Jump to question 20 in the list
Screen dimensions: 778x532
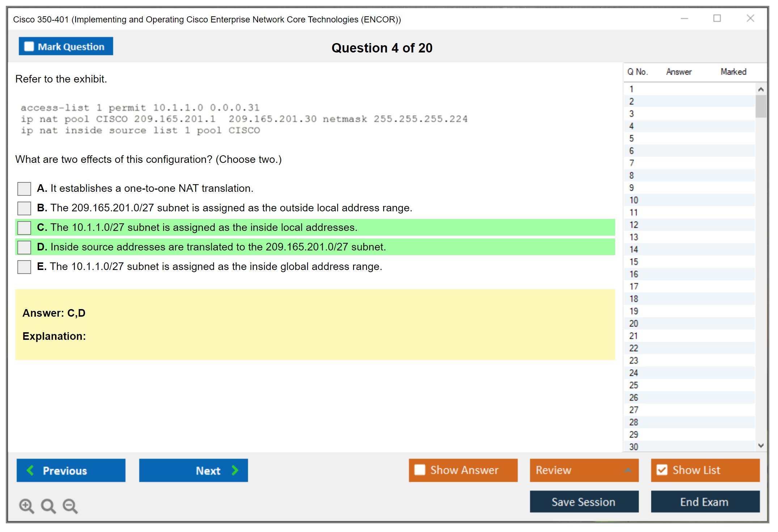(634, 324)
